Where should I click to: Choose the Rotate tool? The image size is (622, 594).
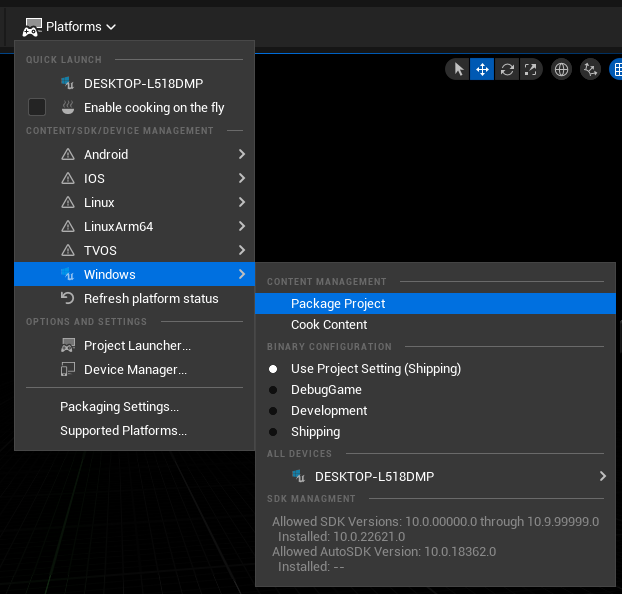(x=507, y=69)
